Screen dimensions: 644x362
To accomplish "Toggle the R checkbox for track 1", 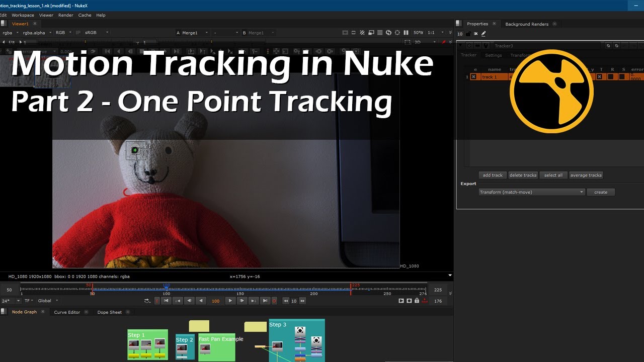I will coord(611,77).
